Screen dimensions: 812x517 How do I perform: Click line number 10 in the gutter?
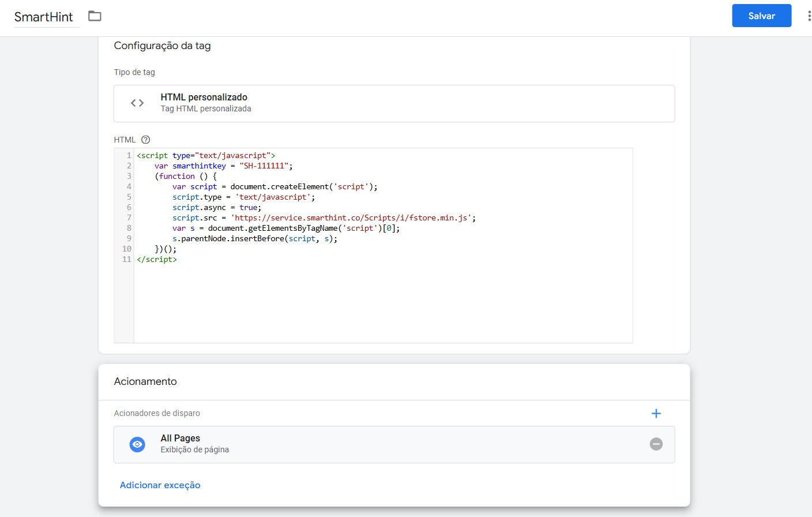coord(127,249)
